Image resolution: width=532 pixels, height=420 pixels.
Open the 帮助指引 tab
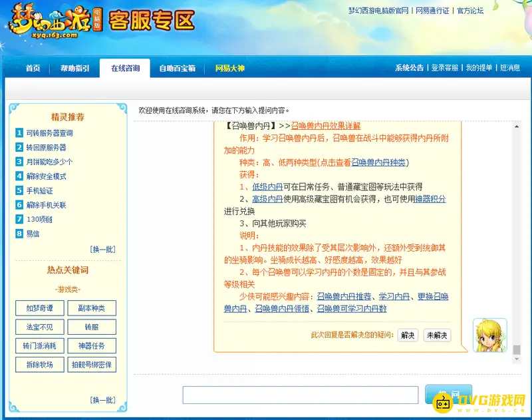pyautogui.click(x=74, y=69)
